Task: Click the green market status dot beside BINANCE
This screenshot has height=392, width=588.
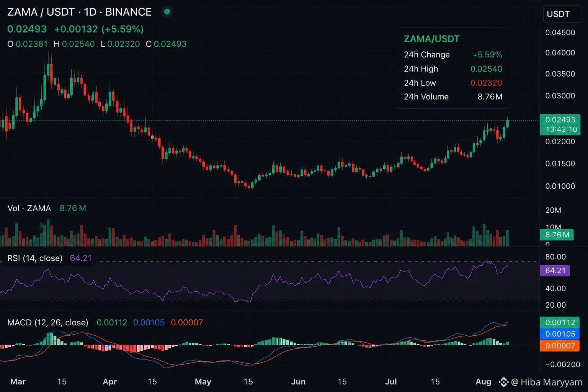Action: click(x=167, y=12)
